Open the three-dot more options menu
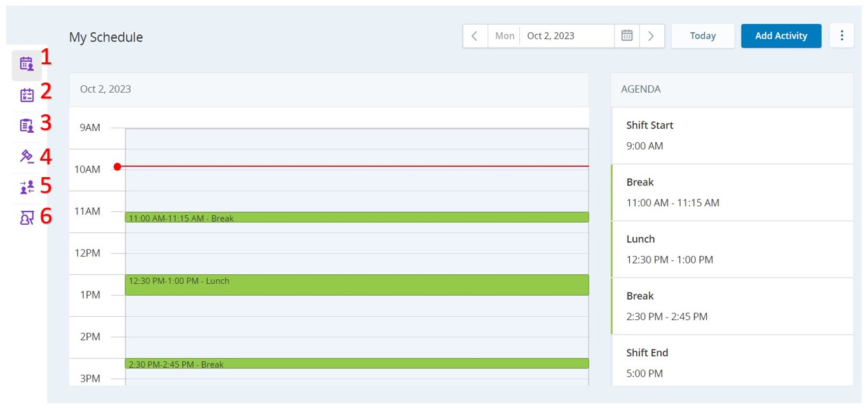 point(842,36)
